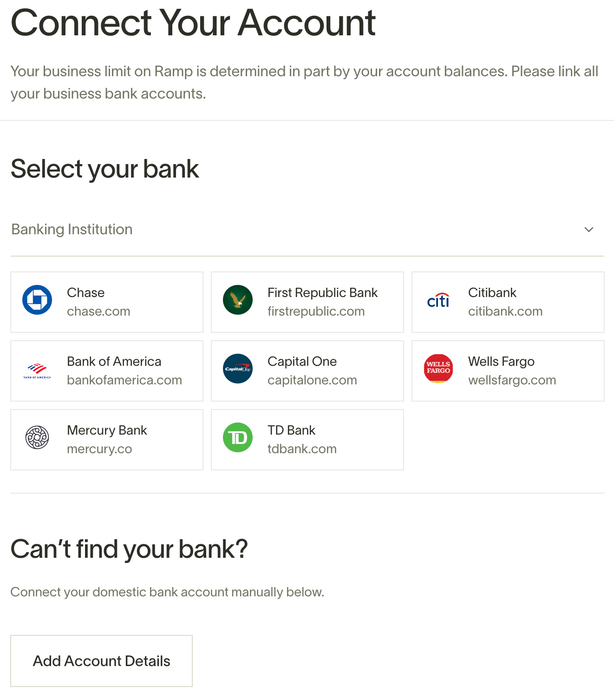
Task: Select the First Republic Bank eagle icon
Action: [238, 300]
